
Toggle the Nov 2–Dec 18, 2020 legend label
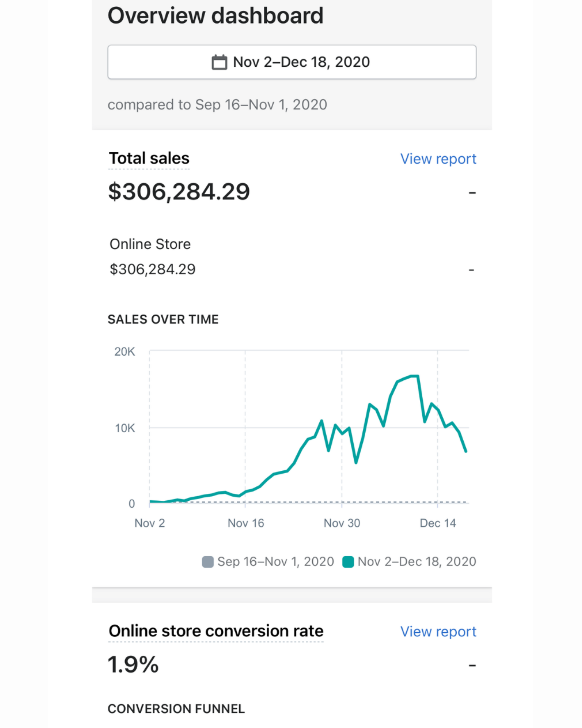coord(417,561)
